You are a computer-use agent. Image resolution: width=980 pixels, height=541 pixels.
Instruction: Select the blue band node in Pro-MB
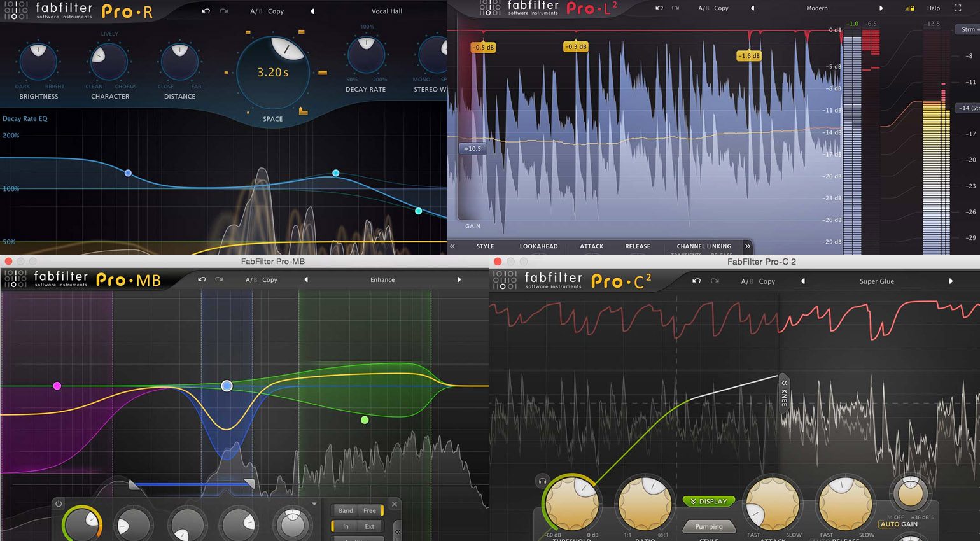click(227, 386)
